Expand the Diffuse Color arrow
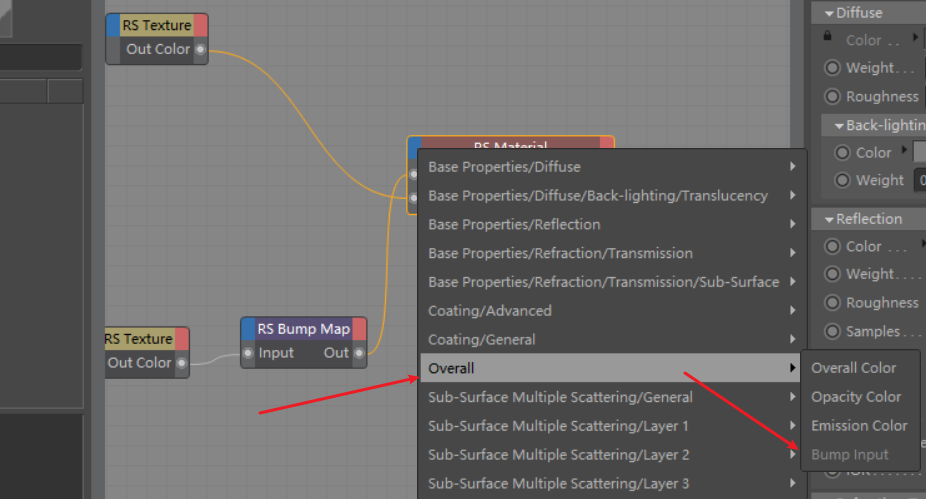The width and height of the screenshot is (926, 499). point(915,37)
